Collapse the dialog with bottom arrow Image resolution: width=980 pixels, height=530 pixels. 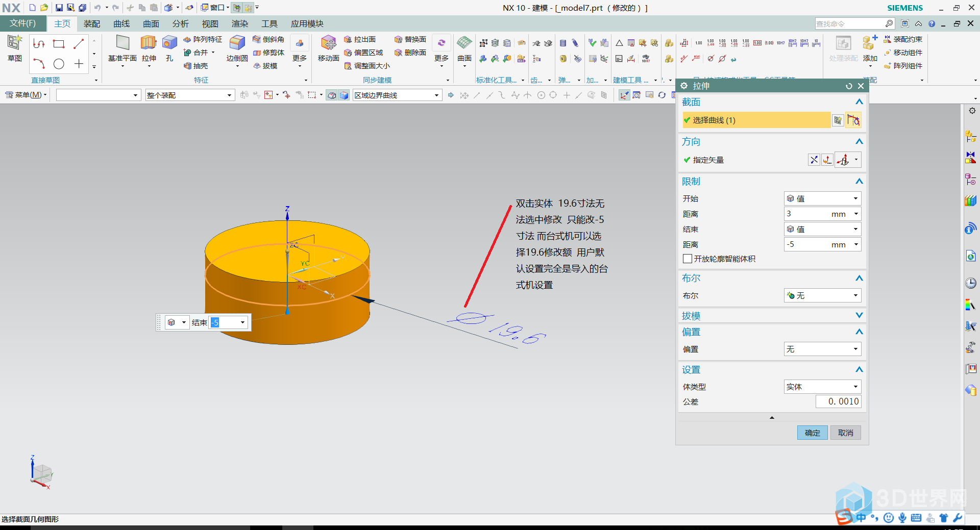point(772,417)
